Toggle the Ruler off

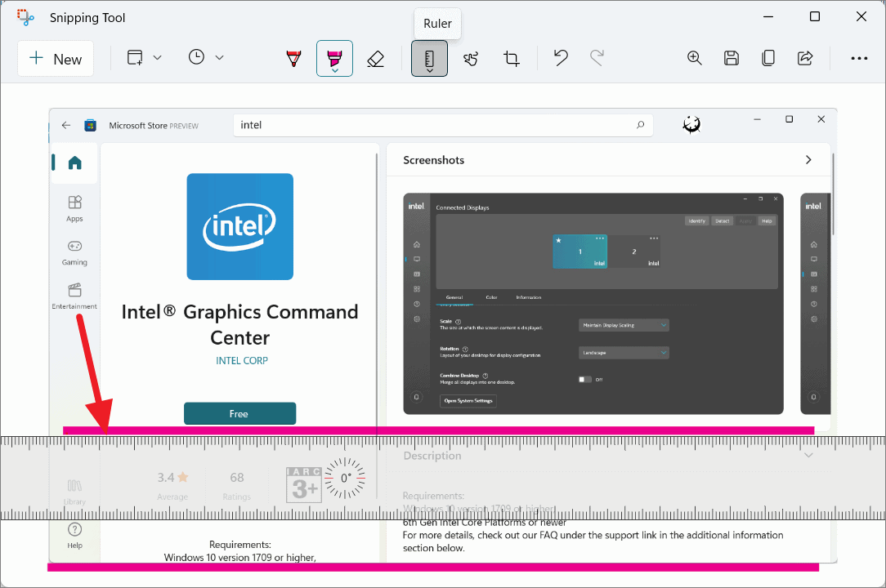[x=428, y=57]
